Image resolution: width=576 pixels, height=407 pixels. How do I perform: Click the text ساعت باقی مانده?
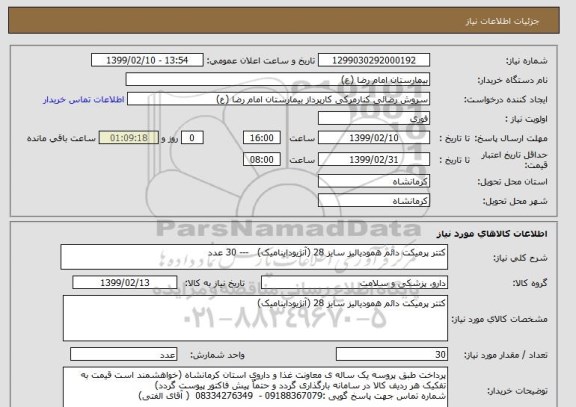tap(61, 138)
